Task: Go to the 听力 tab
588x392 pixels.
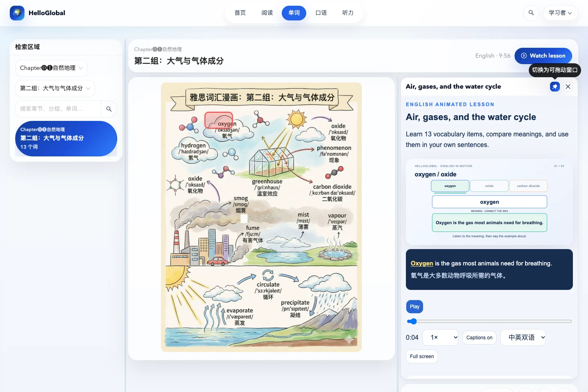Action: pyautogui.click(x=348, y=13)
